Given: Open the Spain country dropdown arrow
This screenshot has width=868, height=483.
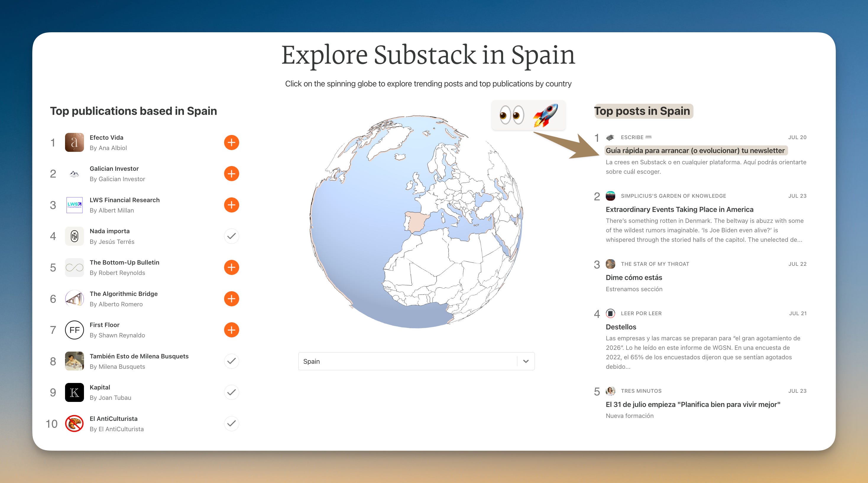Looking at the screenshot, I should coord(526,361).
